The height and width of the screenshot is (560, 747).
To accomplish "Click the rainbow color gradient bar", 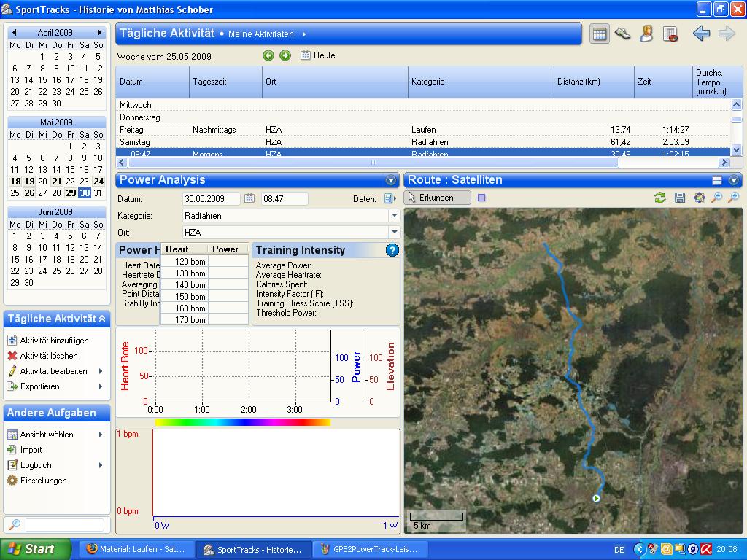I will (x=242, y=421).
